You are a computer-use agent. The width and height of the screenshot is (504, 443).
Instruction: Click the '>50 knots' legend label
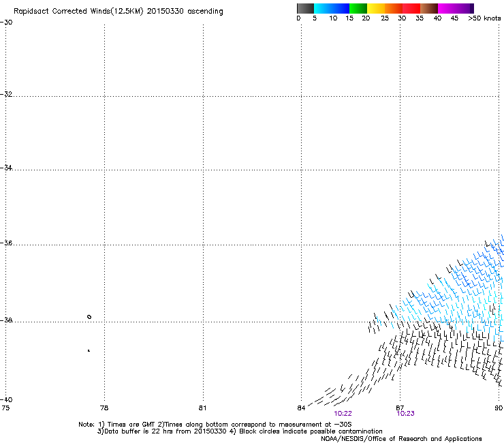point(484,18)
